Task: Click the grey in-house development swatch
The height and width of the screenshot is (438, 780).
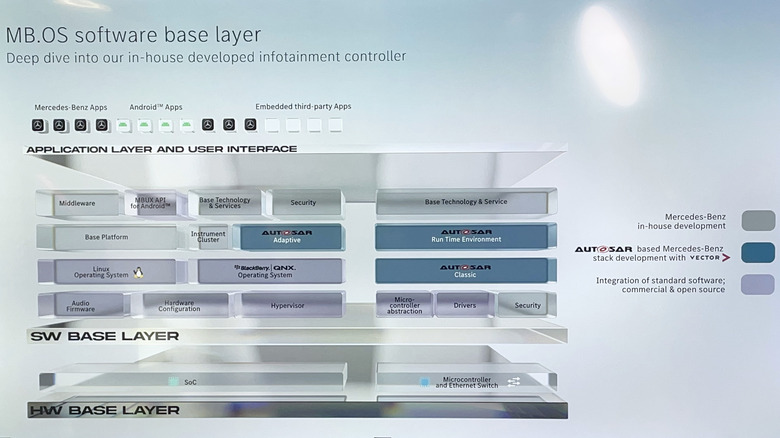Action: pyautogui.click(x=758, y=220)
